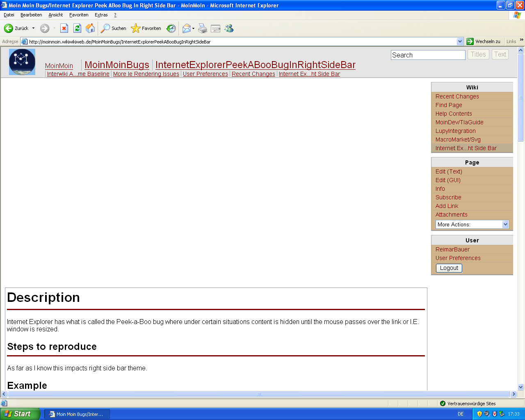Open Favoriten star icon

tap(135, 28)
